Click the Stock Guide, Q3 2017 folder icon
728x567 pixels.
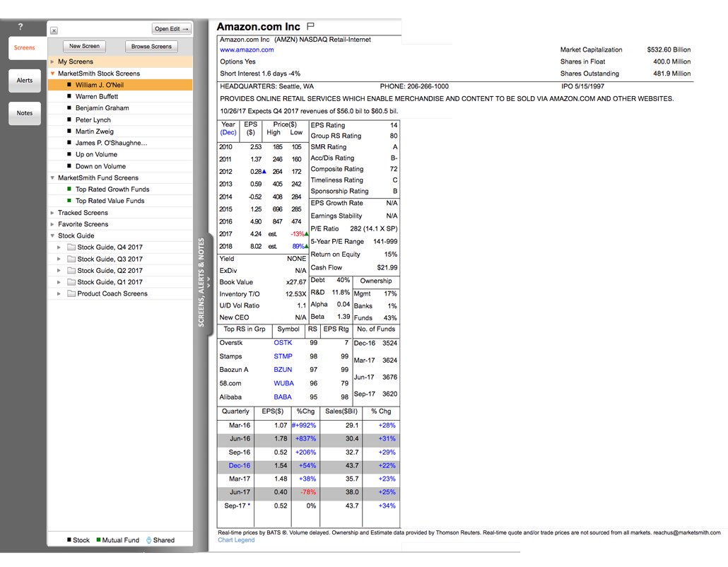(71, 259)
